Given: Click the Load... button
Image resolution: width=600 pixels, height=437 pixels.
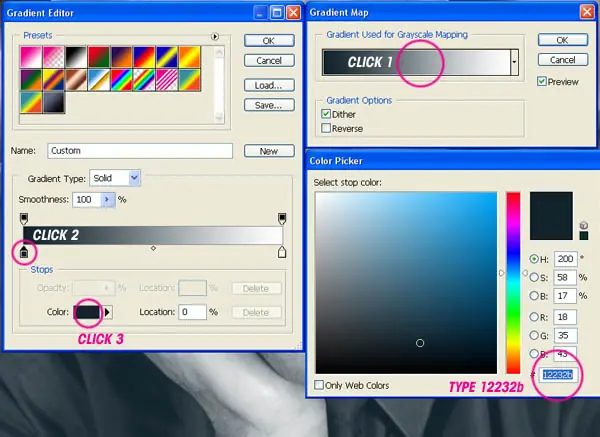Looking at the screenshot, I should (269, 85).
